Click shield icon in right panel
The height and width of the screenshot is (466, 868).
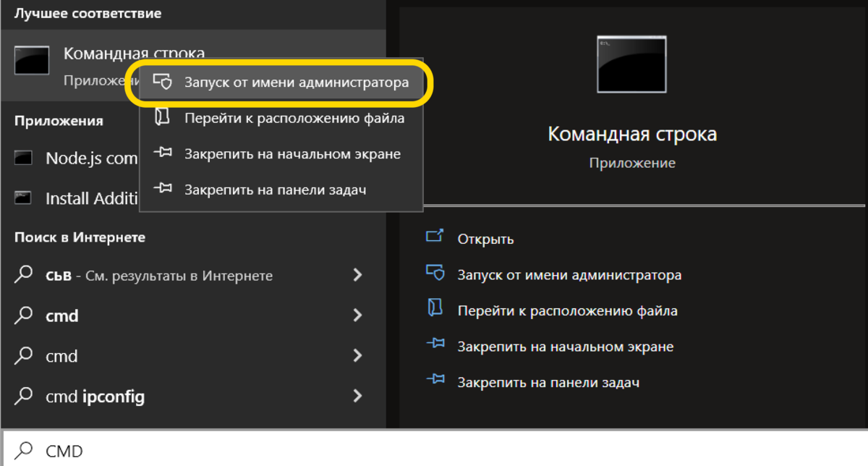tap(435, 272)
